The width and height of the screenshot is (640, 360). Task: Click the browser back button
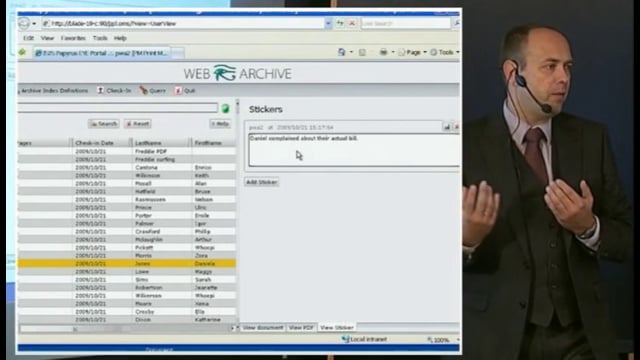coord(23,23)
